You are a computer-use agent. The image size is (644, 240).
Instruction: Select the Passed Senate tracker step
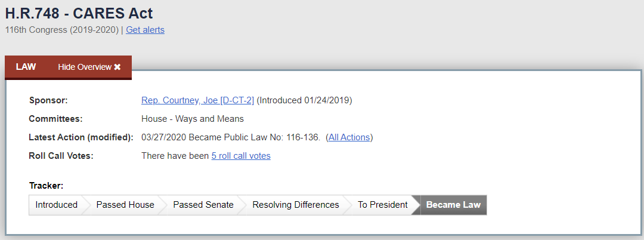pyautogui.click(x=203, y=205)
